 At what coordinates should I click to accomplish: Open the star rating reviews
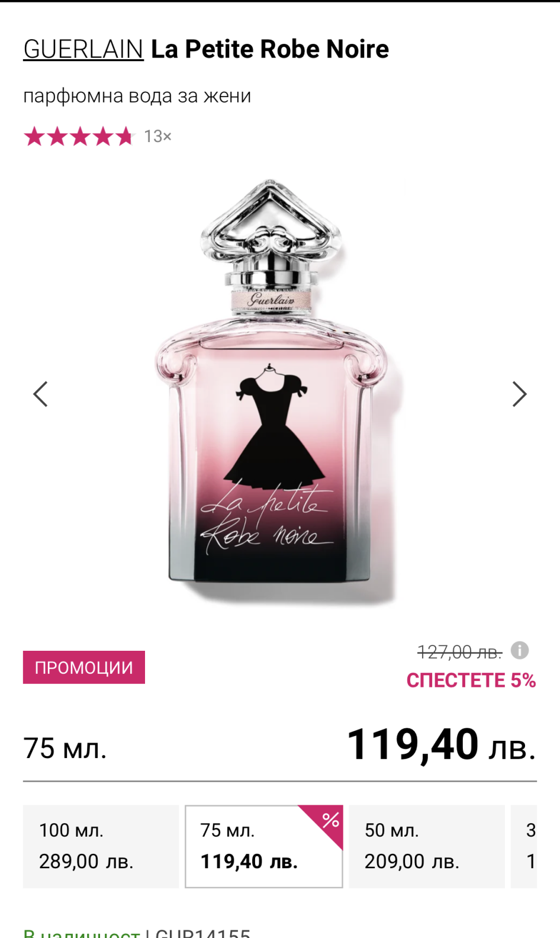click(x=79, y=136)
